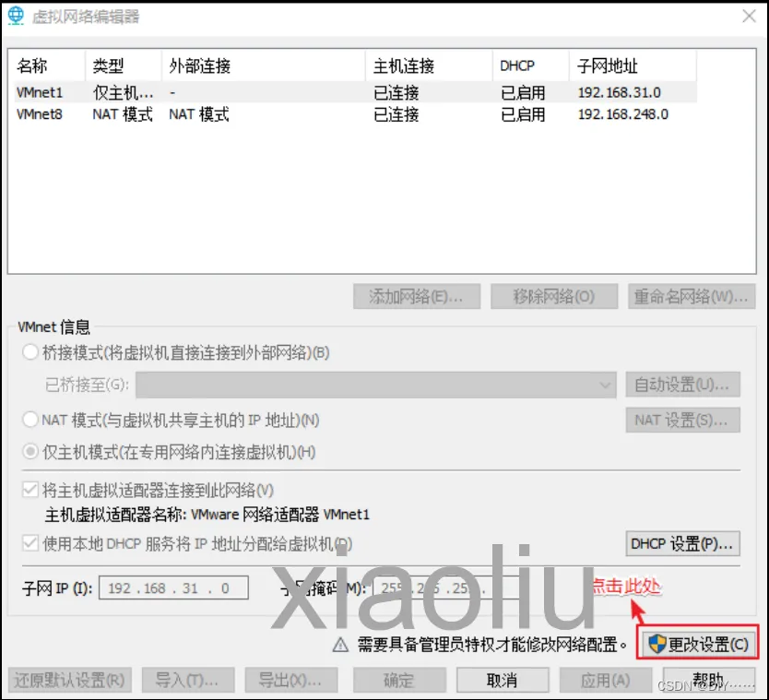This screenshot has height=700, width=769.
Task: Click 自动设置(U)... button
Action: [682, 385]
